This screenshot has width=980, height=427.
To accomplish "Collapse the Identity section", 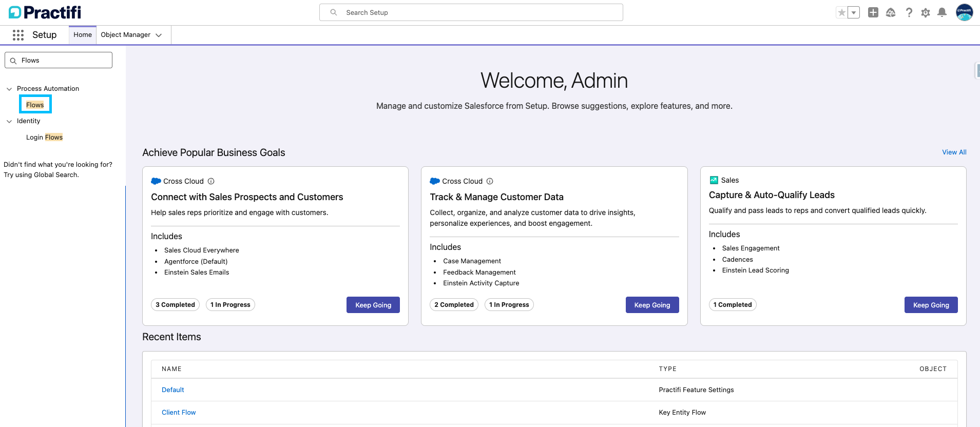I will tap(9, 121).
